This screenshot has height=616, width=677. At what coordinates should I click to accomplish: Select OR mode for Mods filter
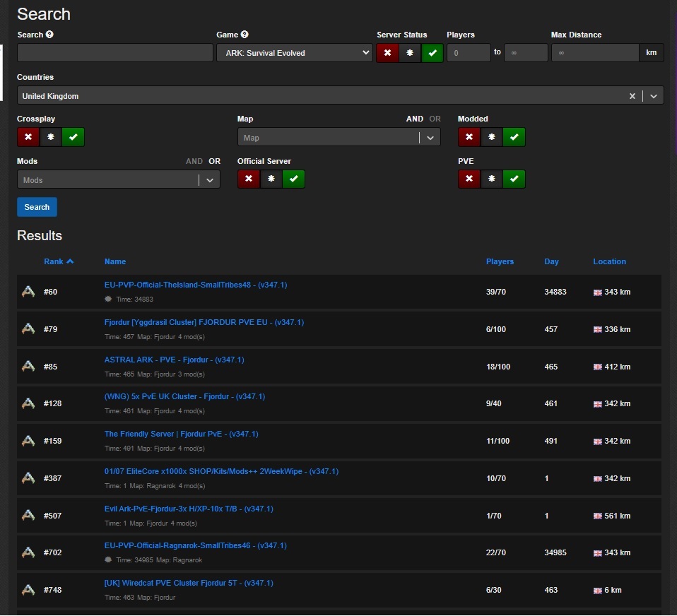215,161
